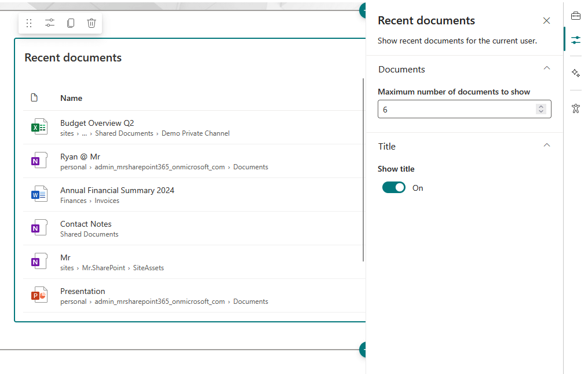Image resolution: width=588 pixels, height=374 pixels.
Task: Open the Budget Overview Q2 document
Action: point(97,123)
